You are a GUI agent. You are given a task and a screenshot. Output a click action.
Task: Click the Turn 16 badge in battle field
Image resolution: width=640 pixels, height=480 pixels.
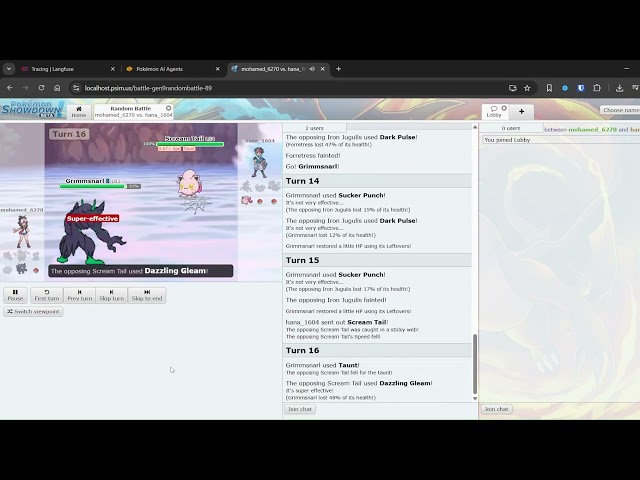point(69,134)
